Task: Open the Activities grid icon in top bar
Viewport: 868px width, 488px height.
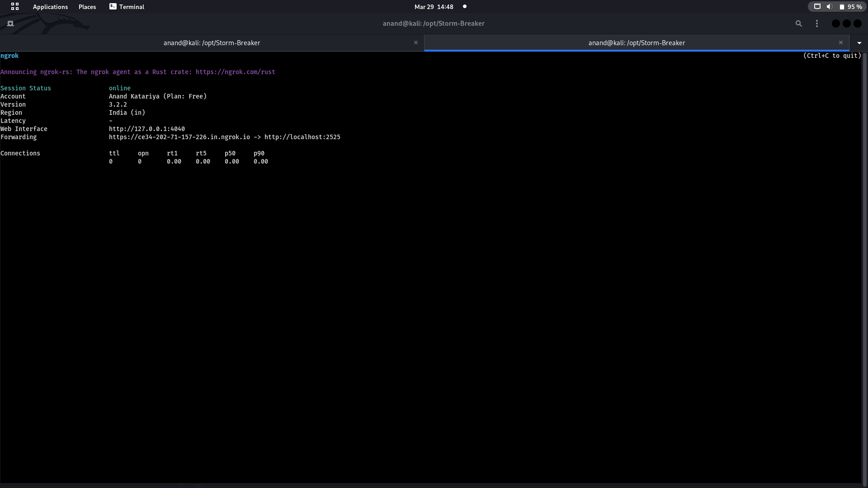Action: tap(15, 7)
